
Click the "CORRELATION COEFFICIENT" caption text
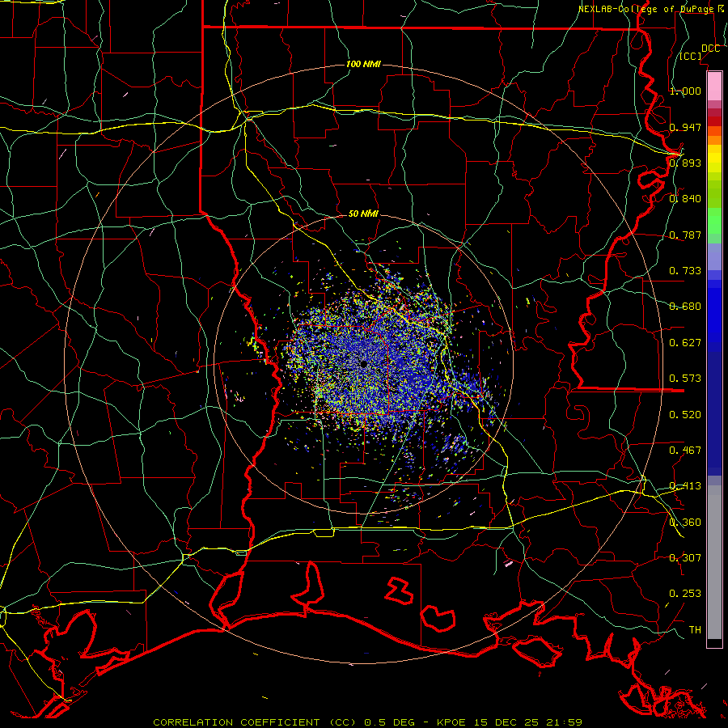coord(236,722)
